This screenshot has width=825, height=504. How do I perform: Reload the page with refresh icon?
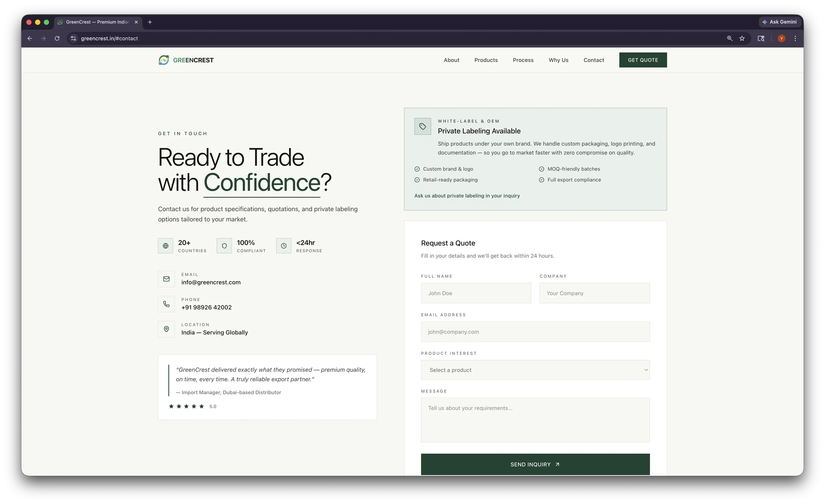click(57, 38)
